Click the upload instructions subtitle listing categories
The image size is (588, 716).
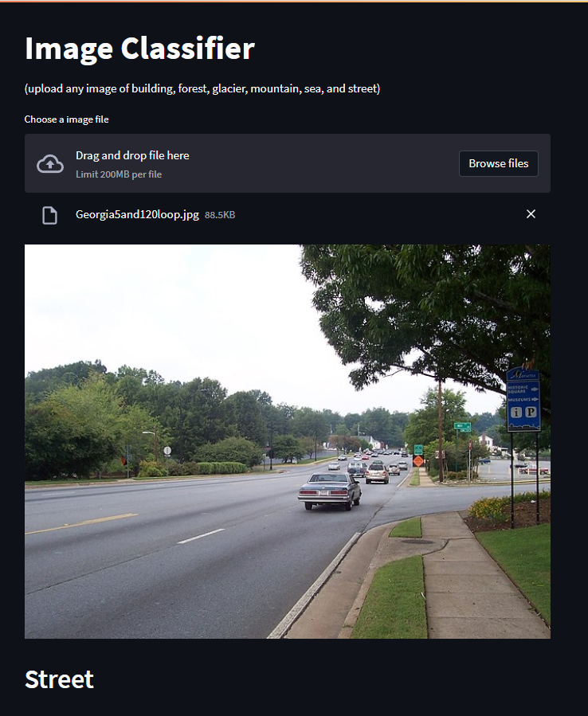coord(202,88)
